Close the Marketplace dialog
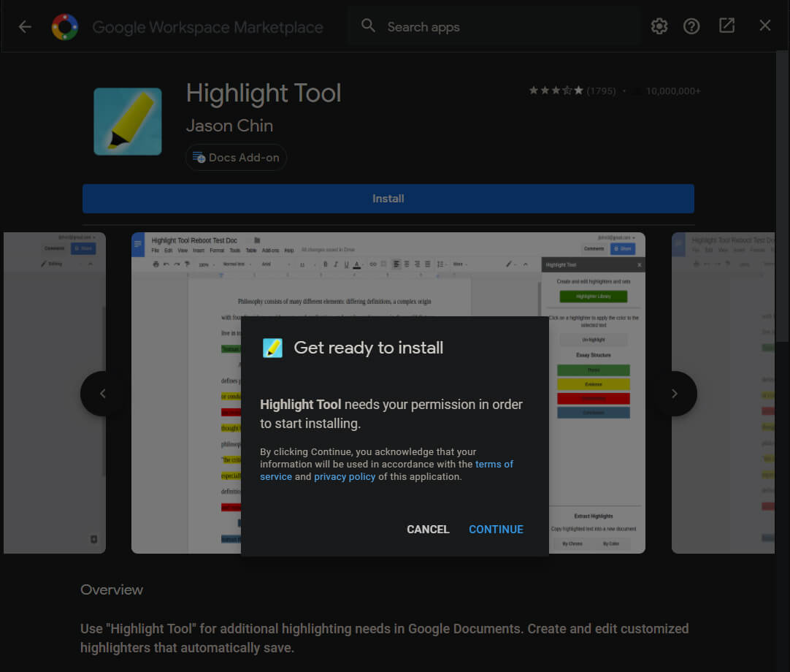Image resolution: width=790 pixels, height=672 pixels. tap(764, 26)
